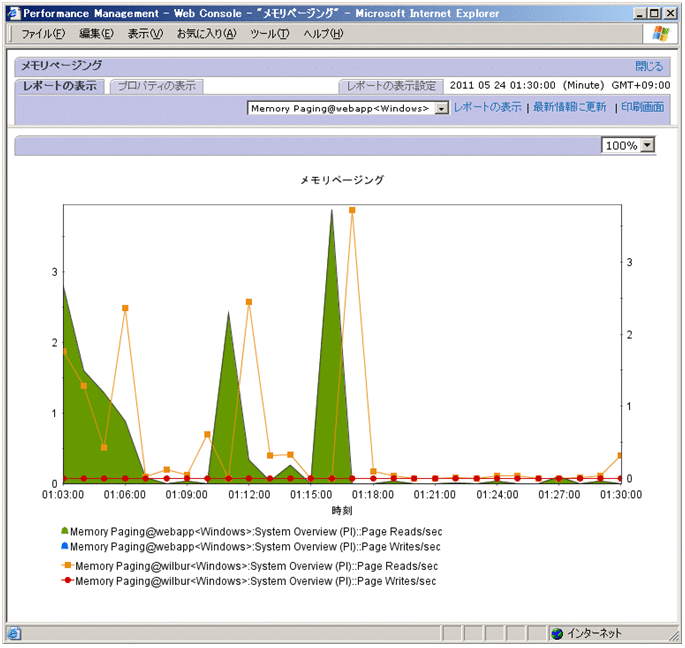Click the Windows flag logo icon
Viewport: 685px width, 648px height.
tap(661, 33)
